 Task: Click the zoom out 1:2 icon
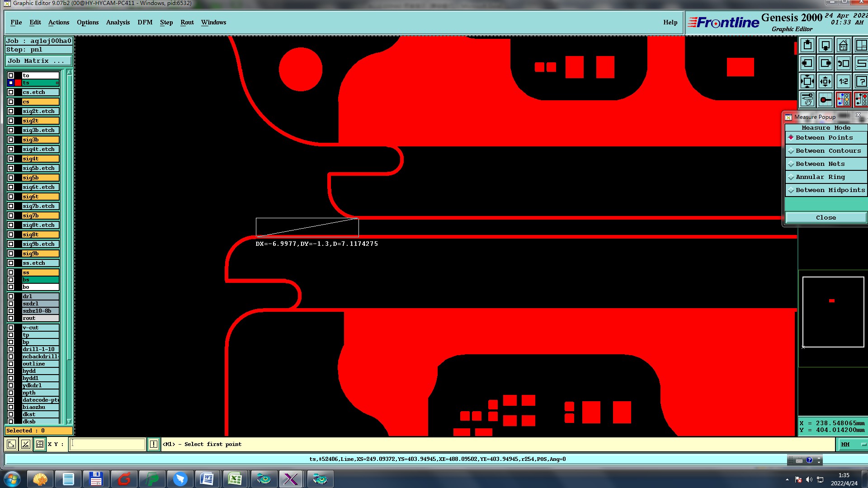pos(843,82)
